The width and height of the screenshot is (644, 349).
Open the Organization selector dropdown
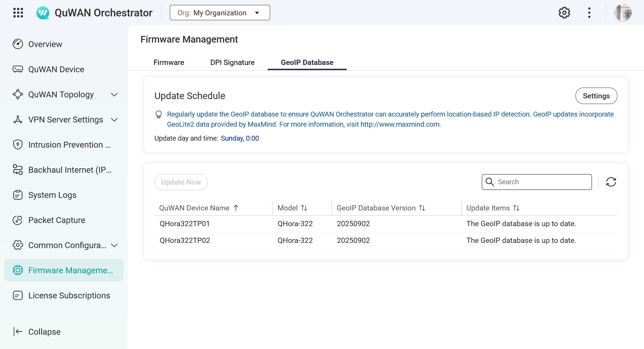(x=219, y=13)
